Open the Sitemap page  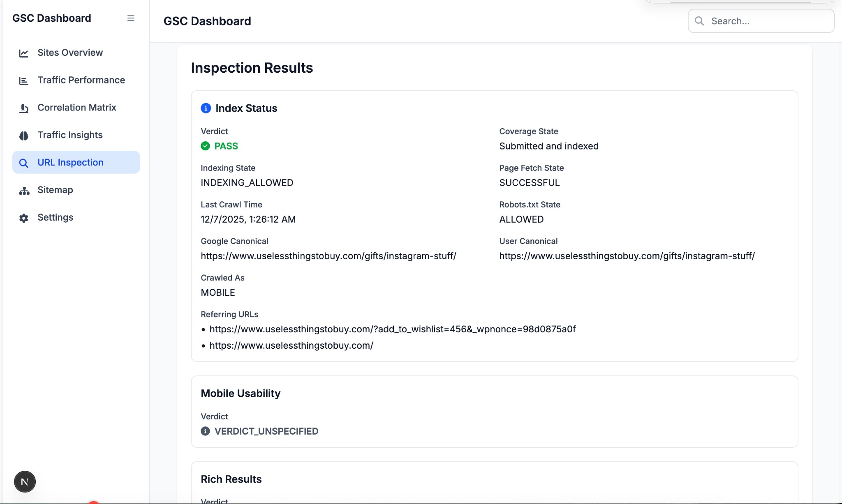pyautogui.click(x=76, y=190)
